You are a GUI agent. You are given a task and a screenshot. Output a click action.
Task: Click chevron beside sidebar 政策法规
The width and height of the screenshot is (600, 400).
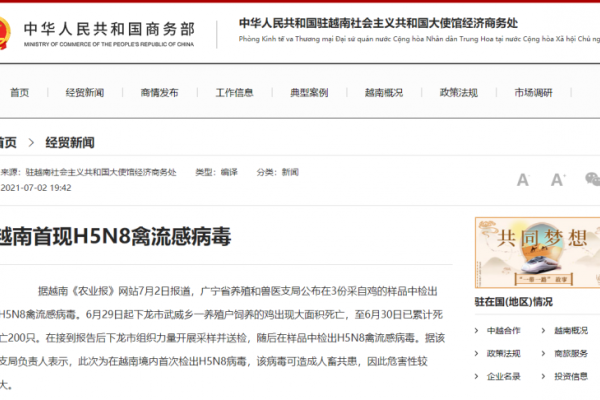click(476, 354)
